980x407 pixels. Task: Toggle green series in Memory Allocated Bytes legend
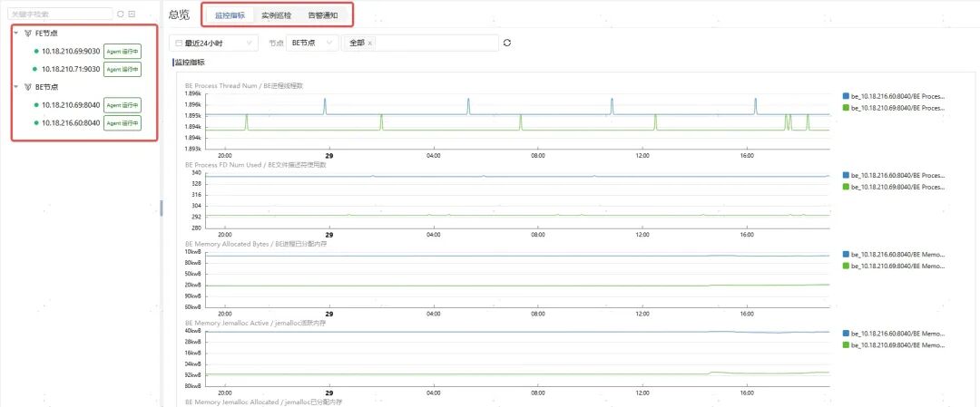point(895,266)
